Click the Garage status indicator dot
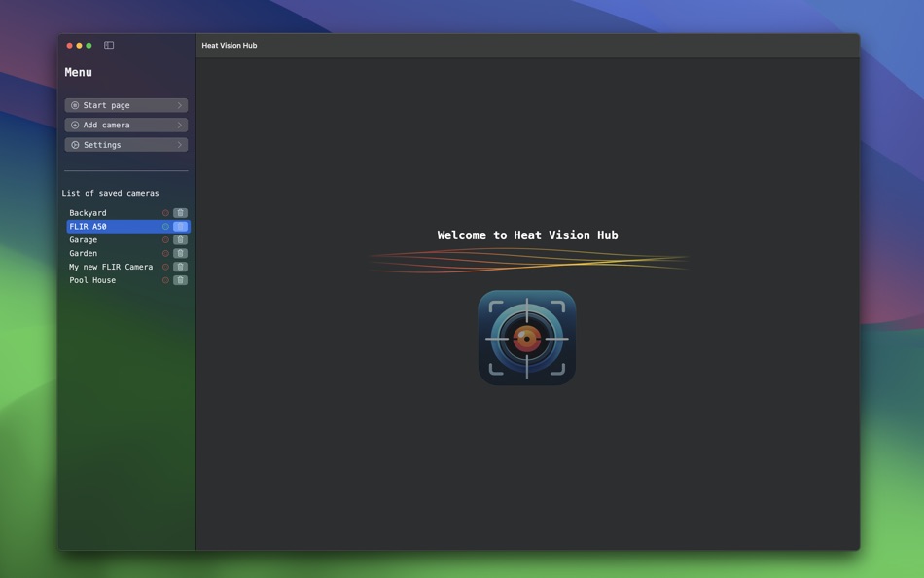924x578 pixels. (165, 240)
